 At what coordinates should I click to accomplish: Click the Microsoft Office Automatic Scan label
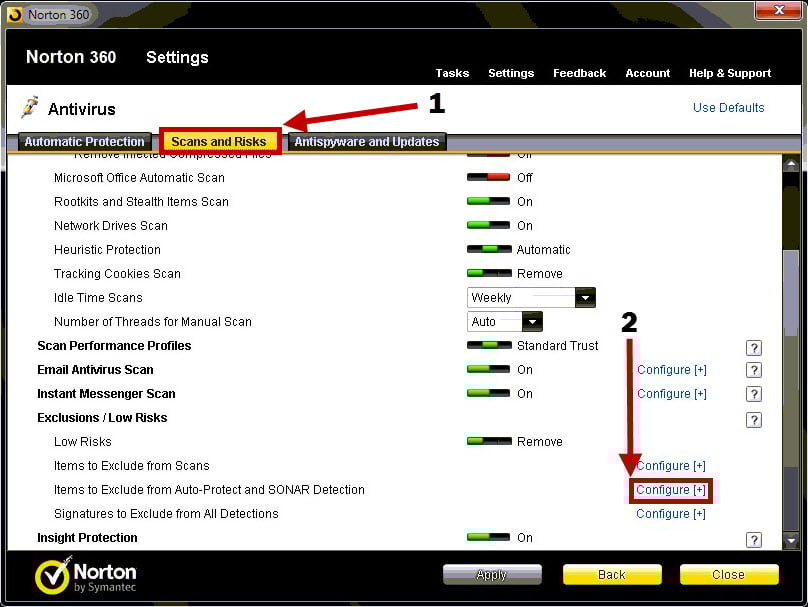point(139,178)
